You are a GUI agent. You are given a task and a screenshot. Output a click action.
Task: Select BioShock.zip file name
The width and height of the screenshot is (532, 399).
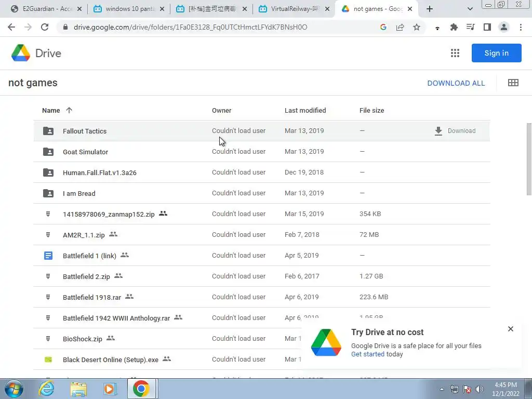(83, 339)
